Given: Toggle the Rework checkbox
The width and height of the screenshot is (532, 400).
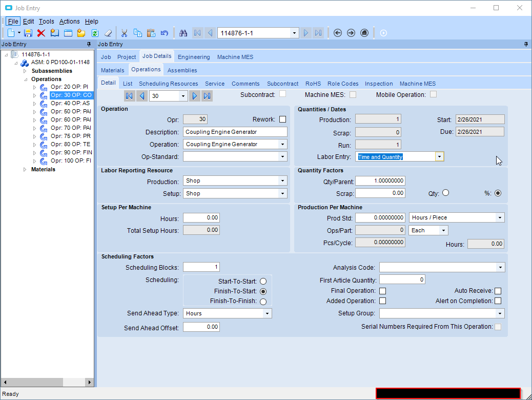Looking at the screenshot, I should (x=282, y=119).
